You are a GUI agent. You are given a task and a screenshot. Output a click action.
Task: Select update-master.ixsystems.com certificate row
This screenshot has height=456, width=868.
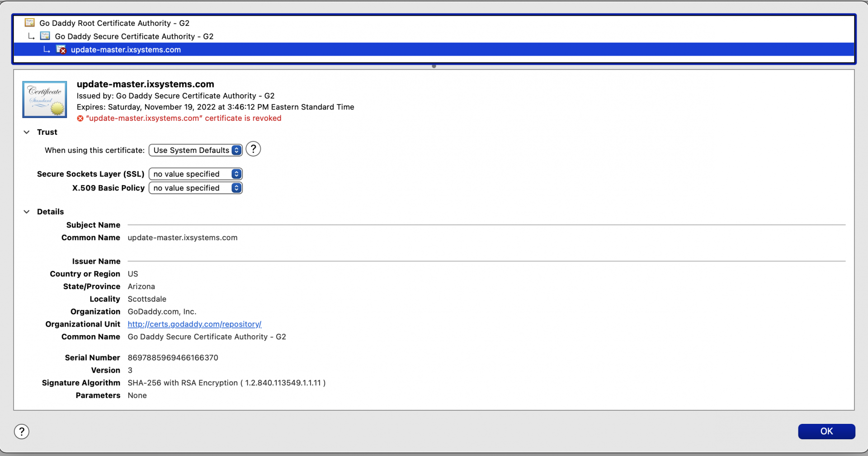click(434, 50)
